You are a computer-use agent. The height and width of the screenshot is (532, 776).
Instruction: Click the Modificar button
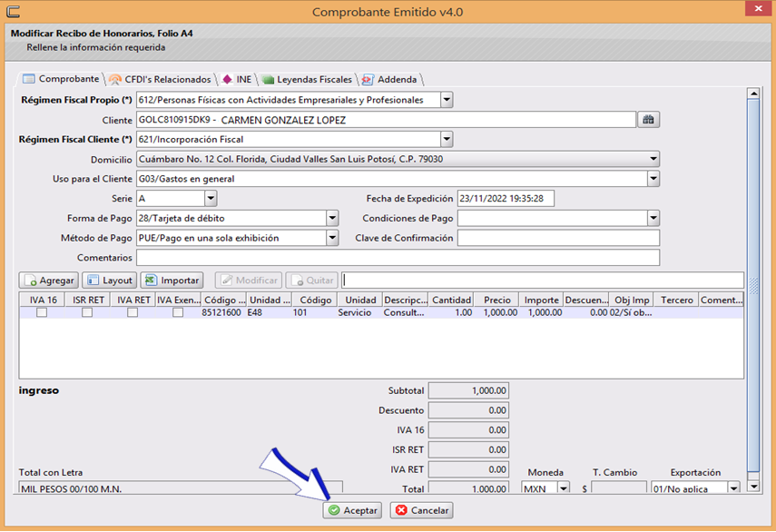coord(249,281)
